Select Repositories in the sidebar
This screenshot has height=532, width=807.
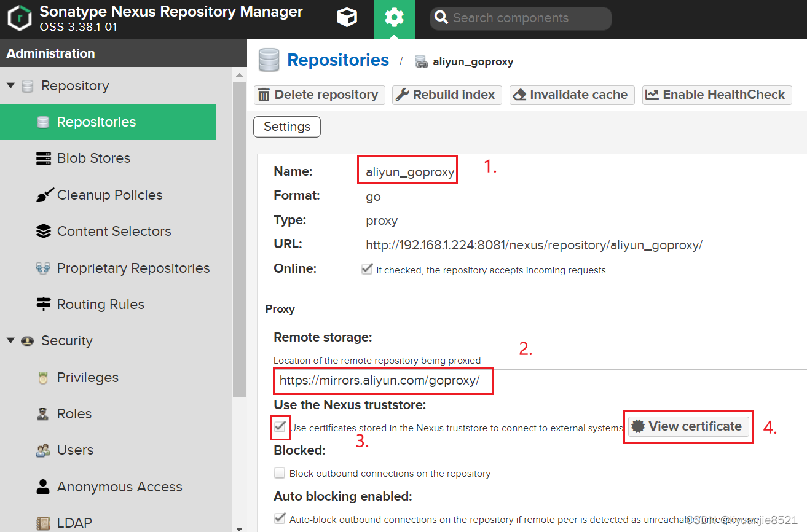tap(108, 122)
